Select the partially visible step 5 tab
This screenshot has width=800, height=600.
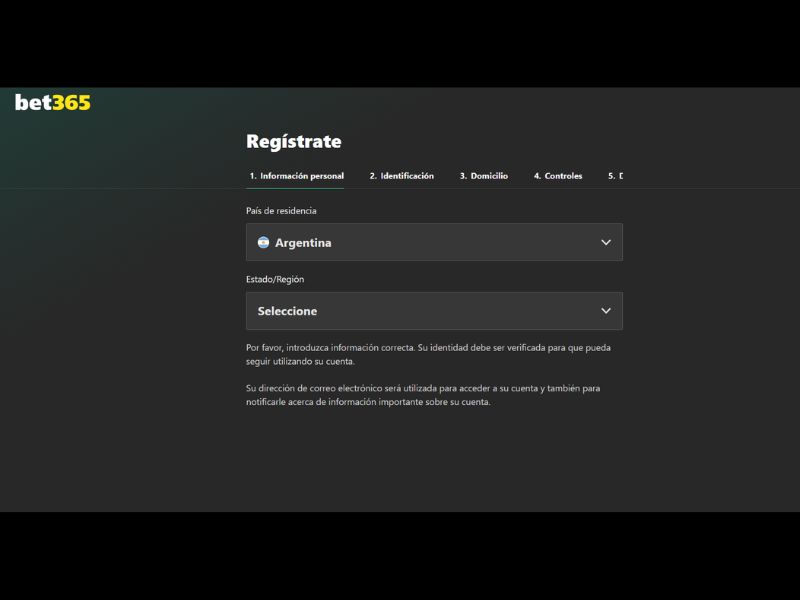615,176
